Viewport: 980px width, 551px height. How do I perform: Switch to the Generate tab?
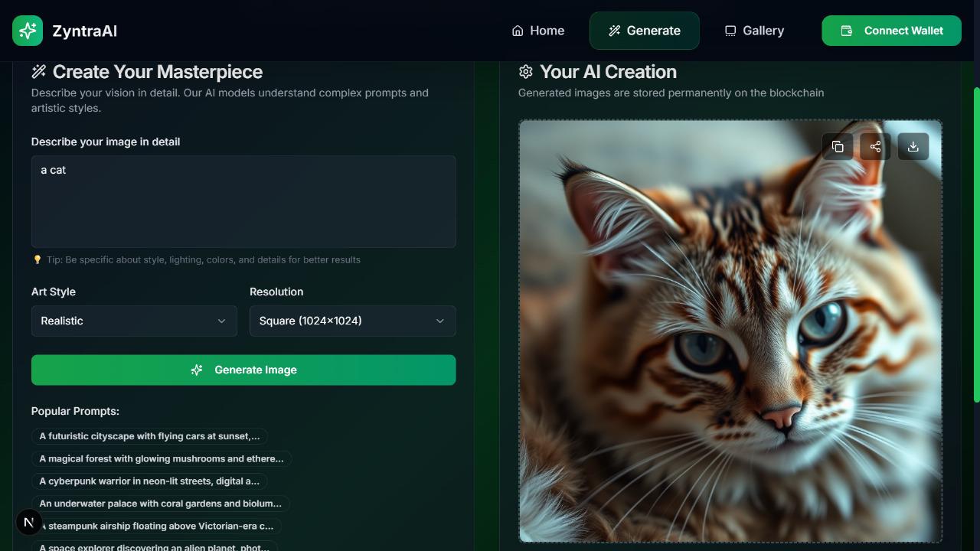coord(644,31)
